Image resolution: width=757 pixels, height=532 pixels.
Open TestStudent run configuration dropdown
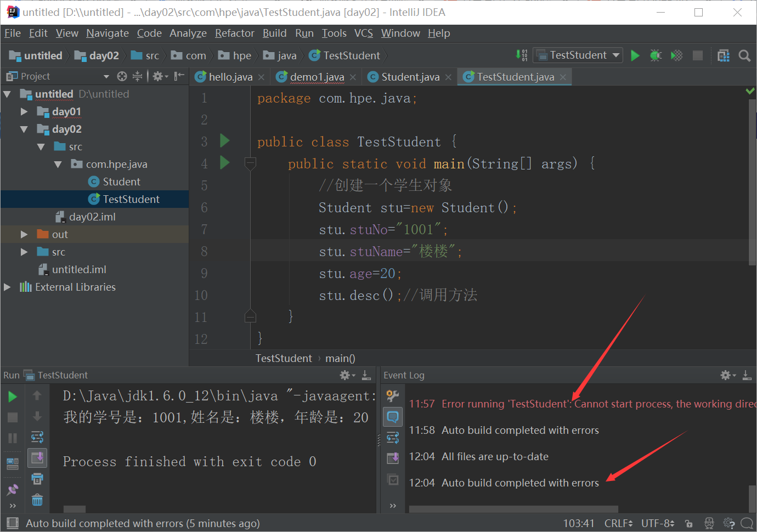(578, 55)
